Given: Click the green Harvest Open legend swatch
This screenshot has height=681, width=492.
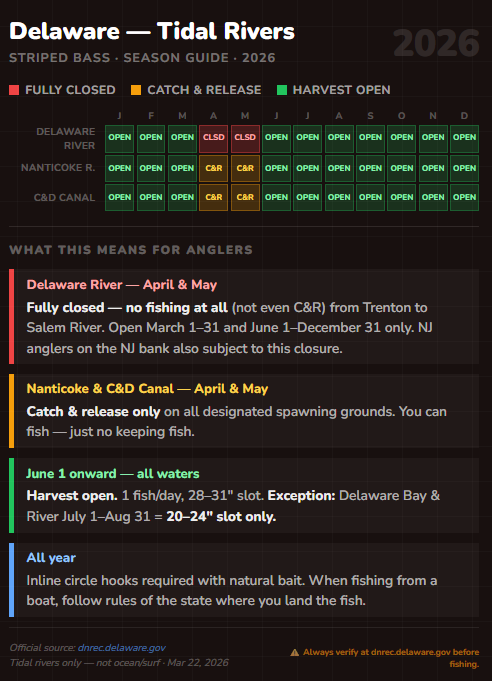Looking at the screenshot, I should pos(282,90).
